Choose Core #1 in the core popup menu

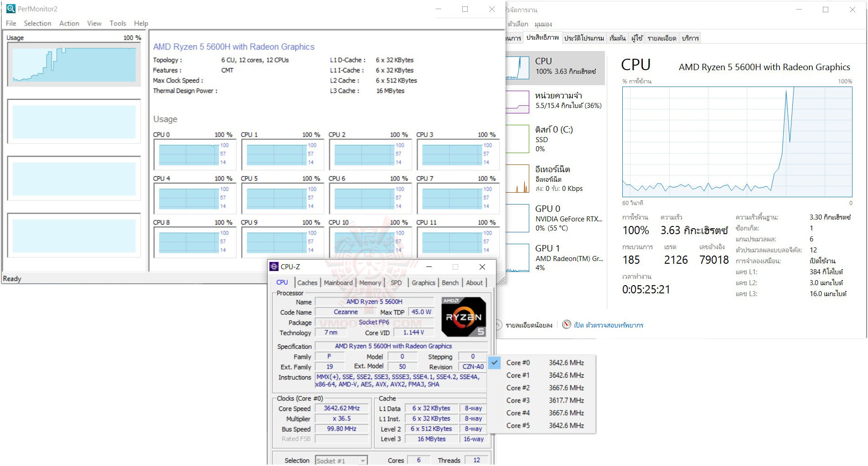click(542, 375)
